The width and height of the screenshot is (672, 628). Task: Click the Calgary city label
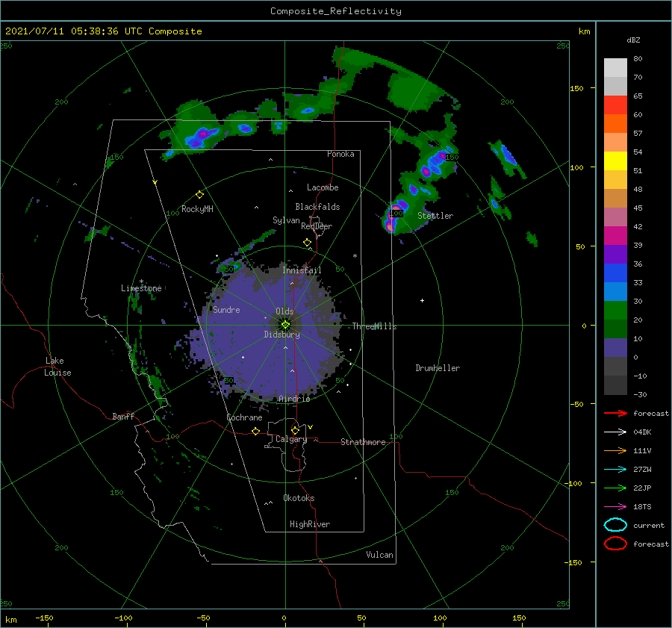tap(291, 439)
